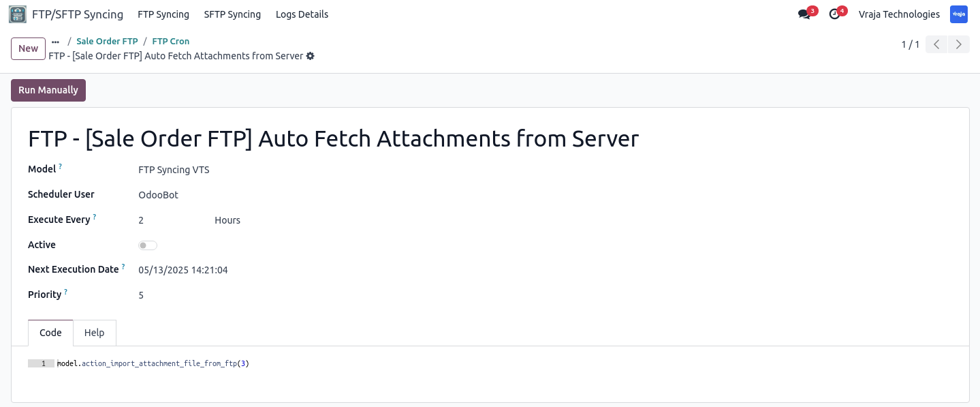
Task: Open the activities clock icon
Action: point(834,14)
